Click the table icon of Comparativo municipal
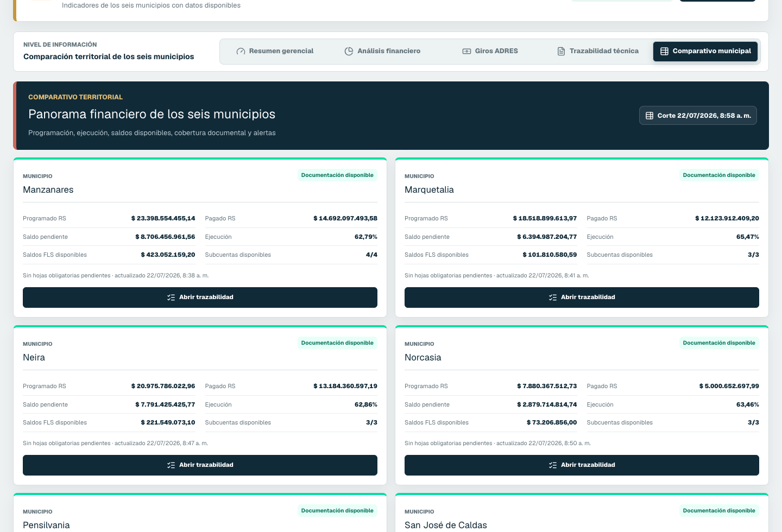This screenshot has height=532, width=782. [x=664, y=51]
